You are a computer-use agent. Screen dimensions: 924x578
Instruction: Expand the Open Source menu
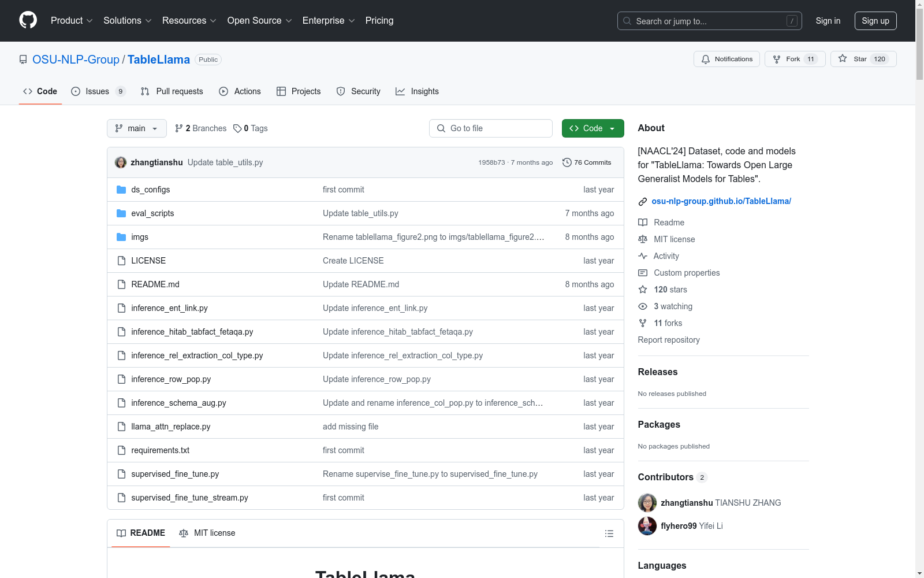[x=260, y=21]
